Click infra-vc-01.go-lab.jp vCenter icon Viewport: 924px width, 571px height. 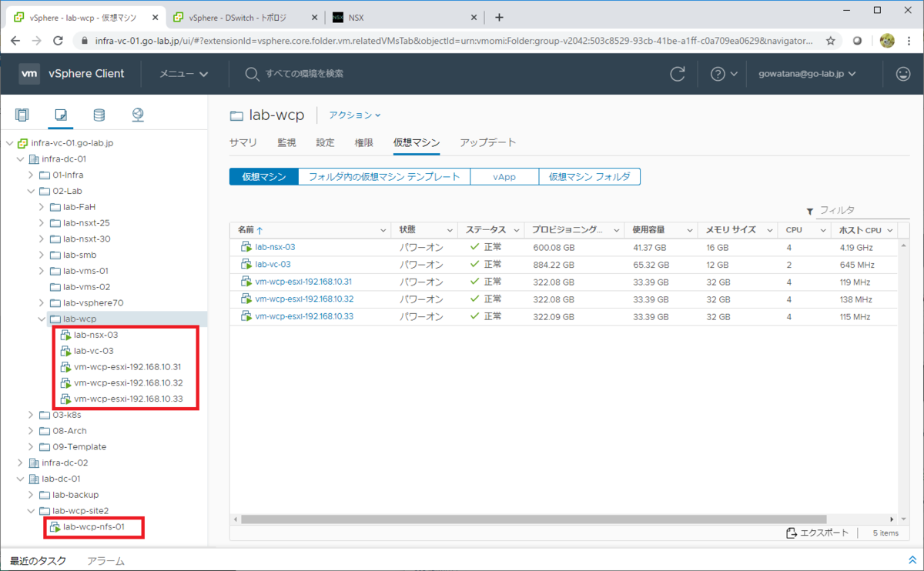[22, 143]
